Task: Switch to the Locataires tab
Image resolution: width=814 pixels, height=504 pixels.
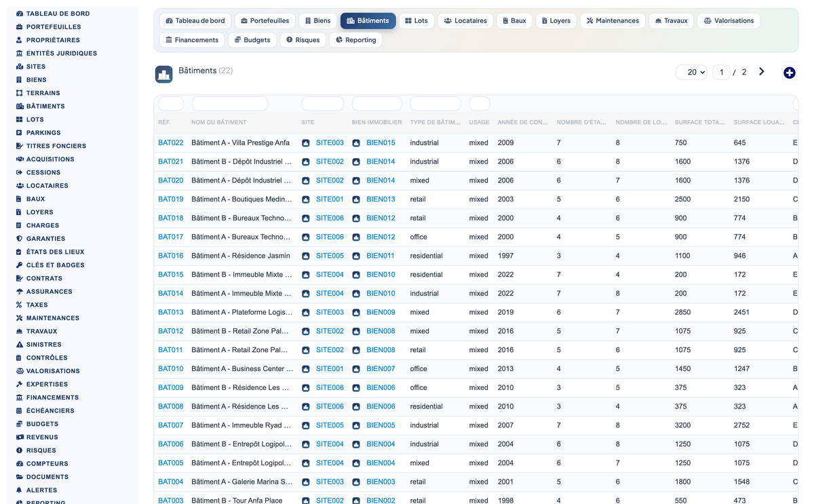Action: (x=465, y=21)
